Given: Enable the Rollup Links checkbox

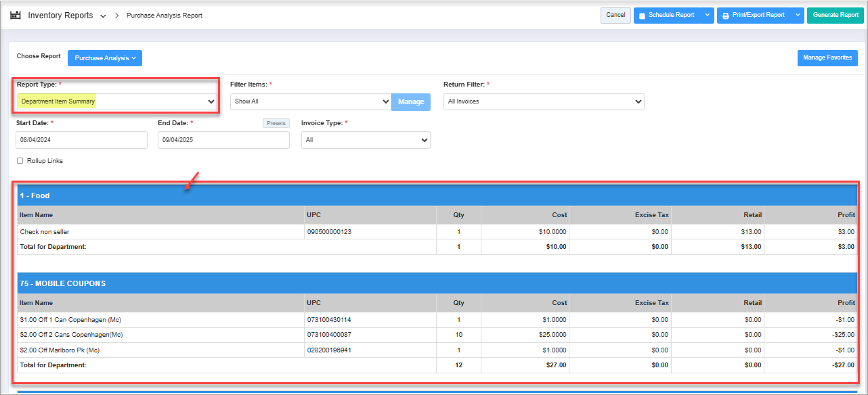Looking at the screenshot, I should [x=20, y=161].
